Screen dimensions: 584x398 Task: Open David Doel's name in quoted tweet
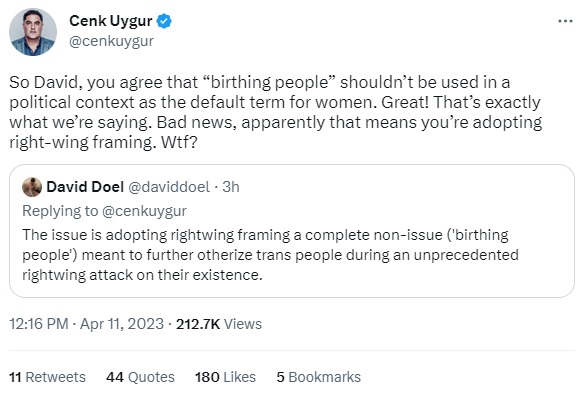point(85,187)
